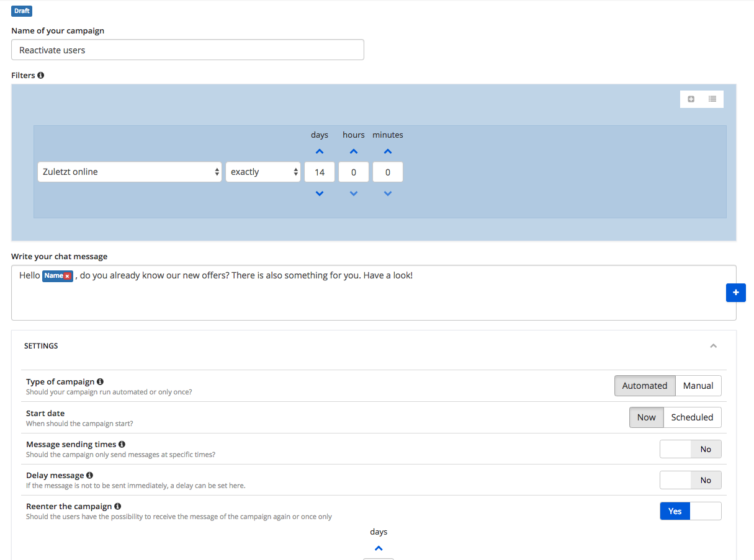Toggle the Delay message switch
Viewport: 754px width, 560px height.
[691, 480]
